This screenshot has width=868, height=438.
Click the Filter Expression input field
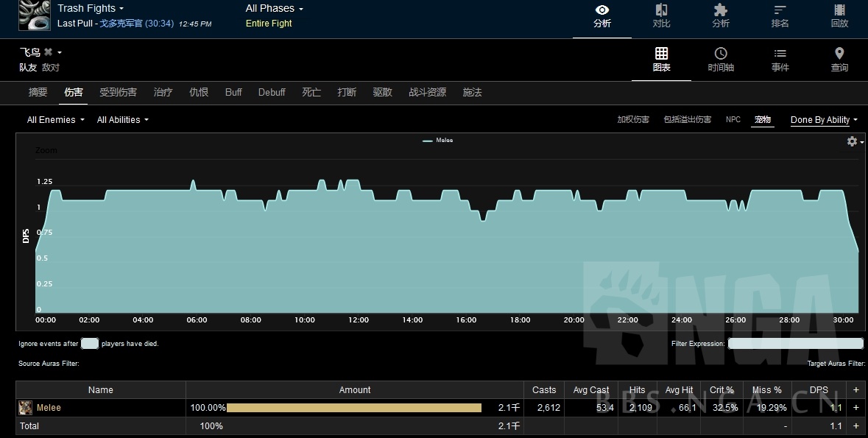click(x=795, y=344)
